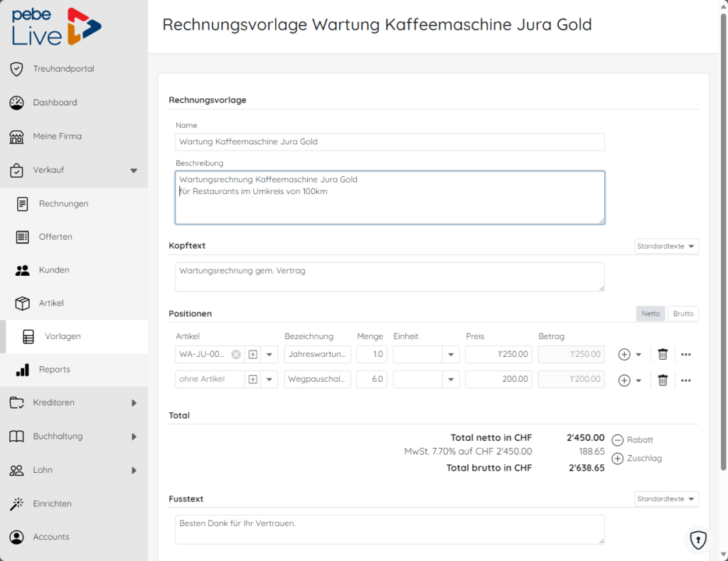Click the new article icon in ohne Artikel row
The image size is (728, 561).
pos(253,380)
